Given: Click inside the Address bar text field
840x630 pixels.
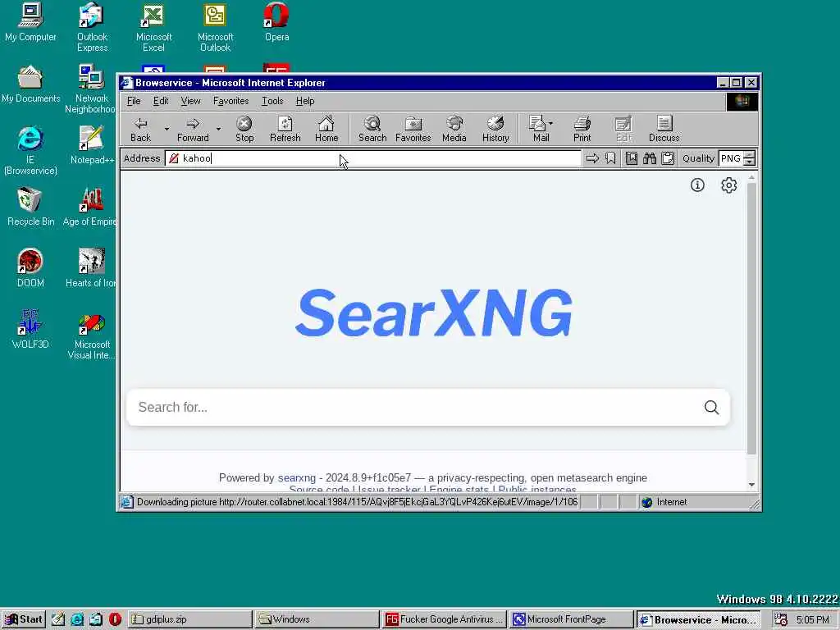Looking at the screenshot, I should click(373, 158).
